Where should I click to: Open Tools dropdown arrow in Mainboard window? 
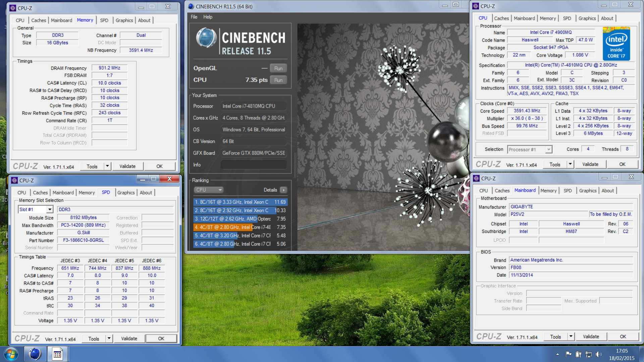click(x=571, y=336)
